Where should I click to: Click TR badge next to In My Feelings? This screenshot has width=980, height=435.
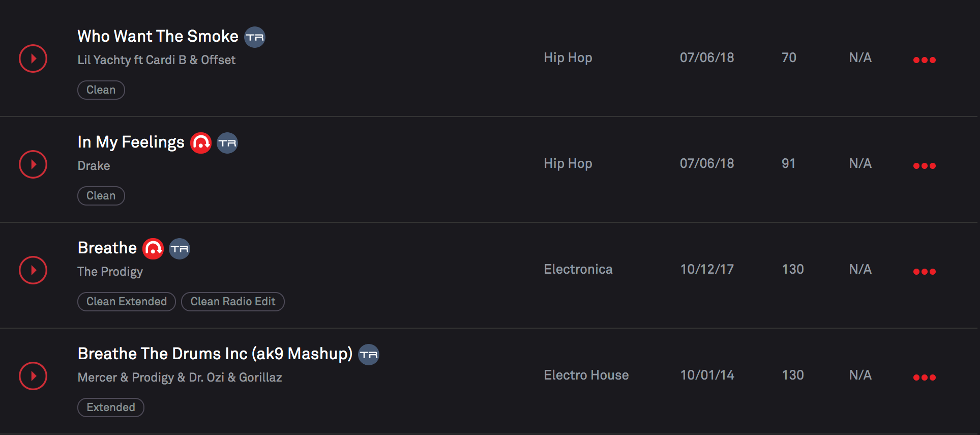227,143
